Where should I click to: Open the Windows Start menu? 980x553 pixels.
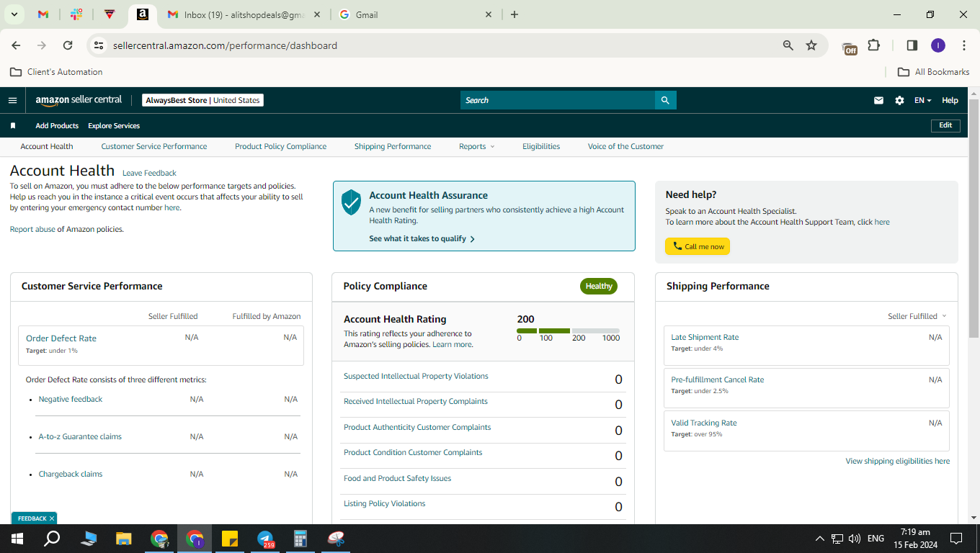pos(17,539)
